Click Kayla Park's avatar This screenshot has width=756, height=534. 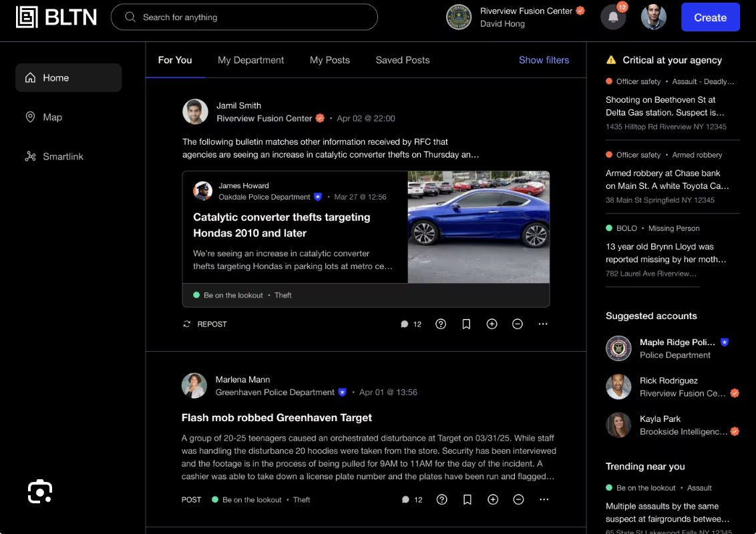click(x=618, y=425)
